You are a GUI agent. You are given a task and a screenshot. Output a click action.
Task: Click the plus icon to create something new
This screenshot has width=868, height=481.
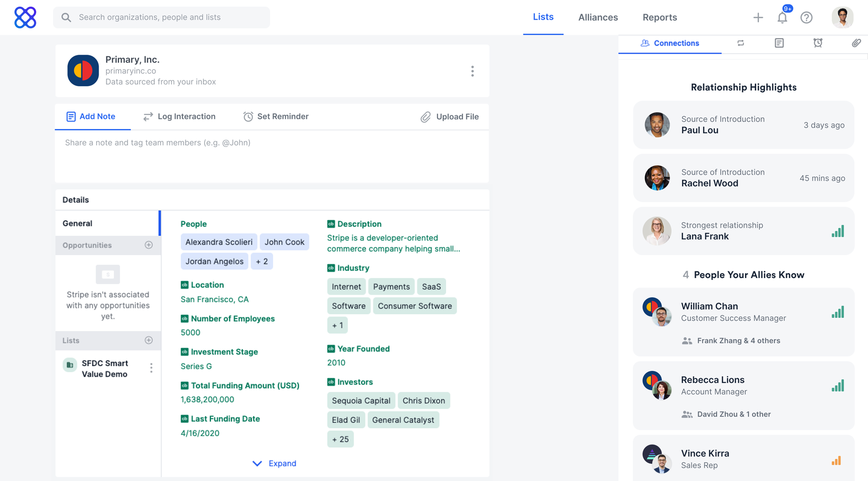[x=758, y=17]
